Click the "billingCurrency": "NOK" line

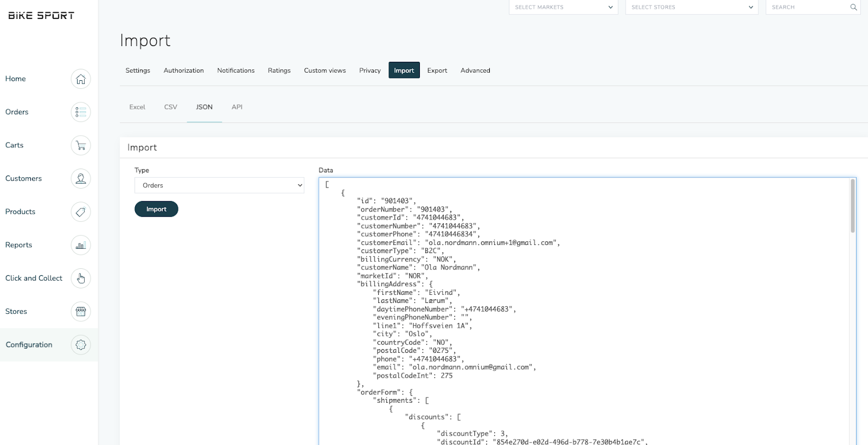coord(406,259)
